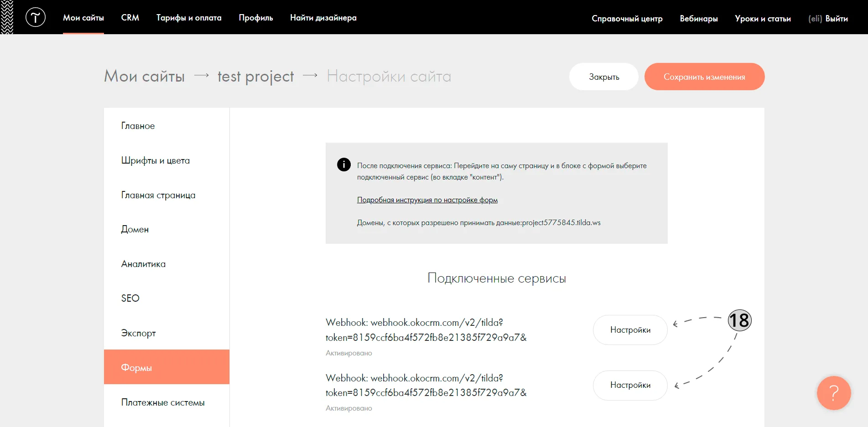
Task: Click the numbered 18 annotation badge
Action: [x=739, y=320]
